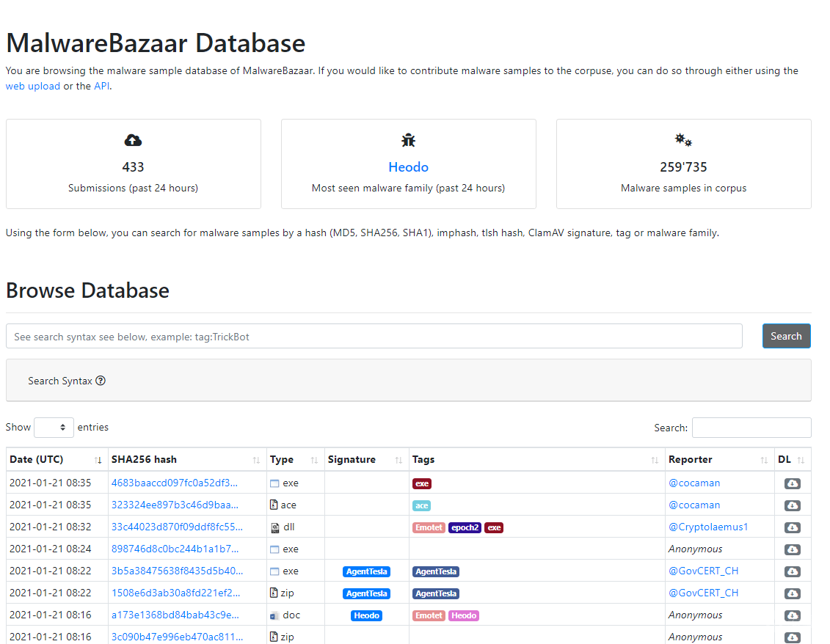
Task: Download sample 323324ee897b3c46d9baa
Action: tap(793, 505)
